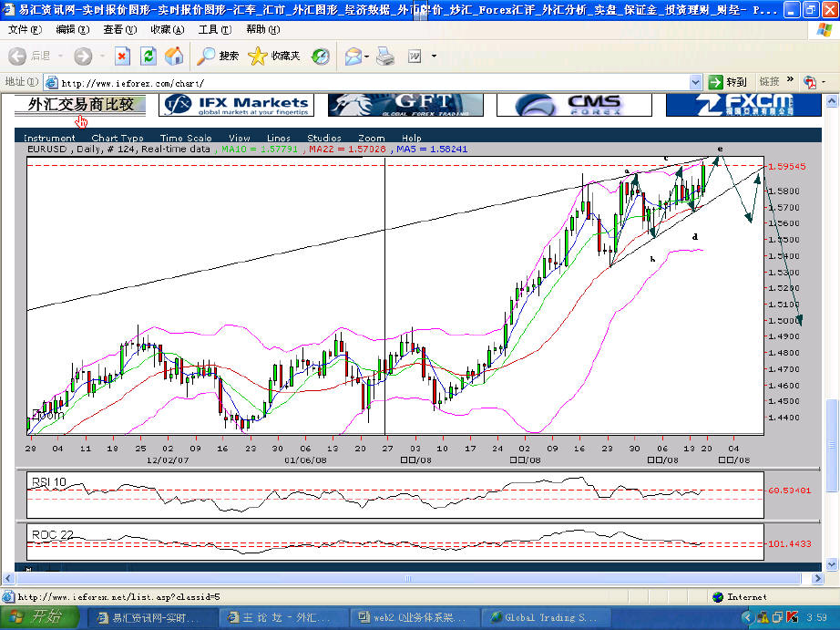Click the Internet zone status indicator
The image size is (840, 630).
click(739, 597)
